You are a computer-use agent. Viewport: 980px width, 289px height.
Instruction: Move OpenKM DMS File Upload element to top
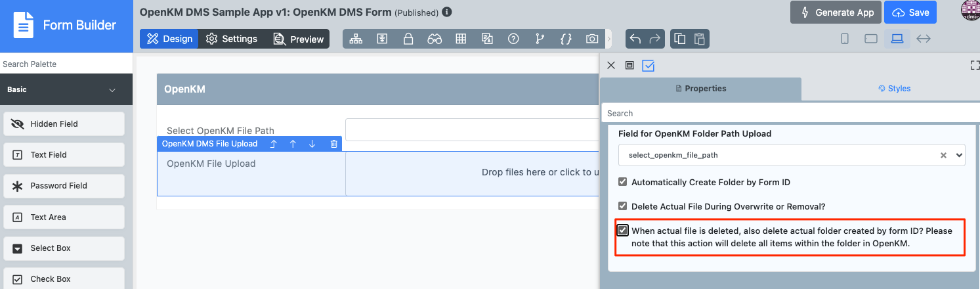point(274,144)
